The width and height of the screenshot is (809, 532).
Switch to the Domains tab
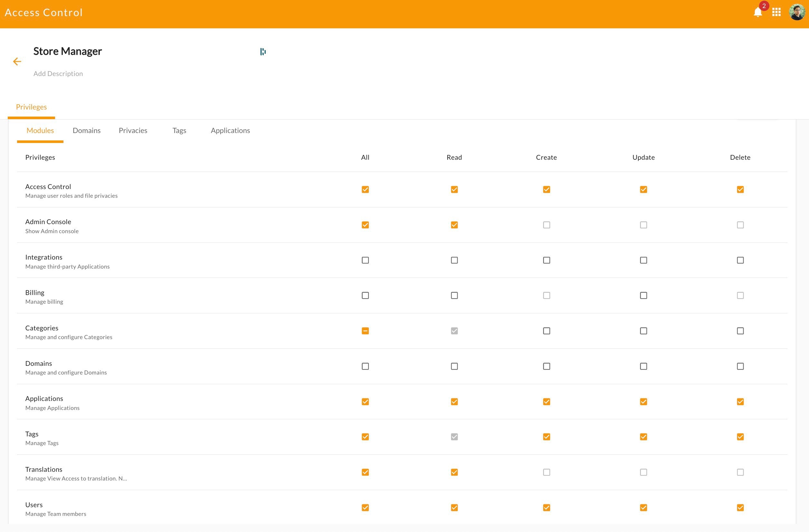pos(87,130)
